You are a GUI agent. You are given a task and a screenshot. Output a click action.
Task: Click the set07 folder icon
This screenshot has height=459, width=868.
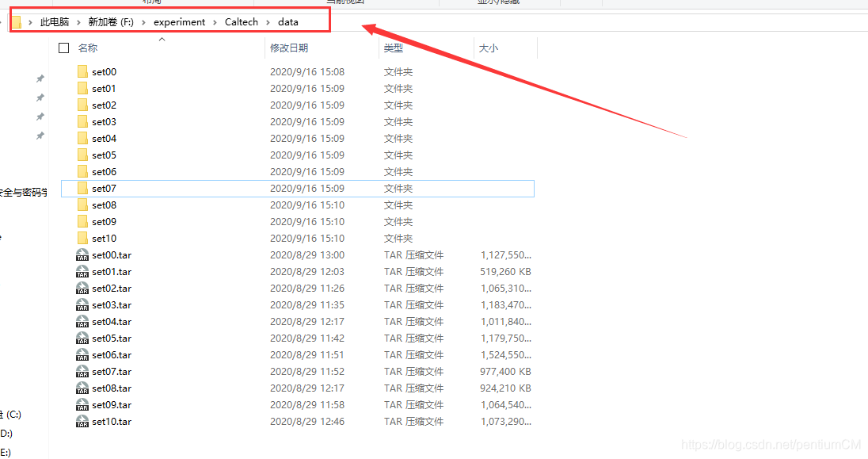82,188
